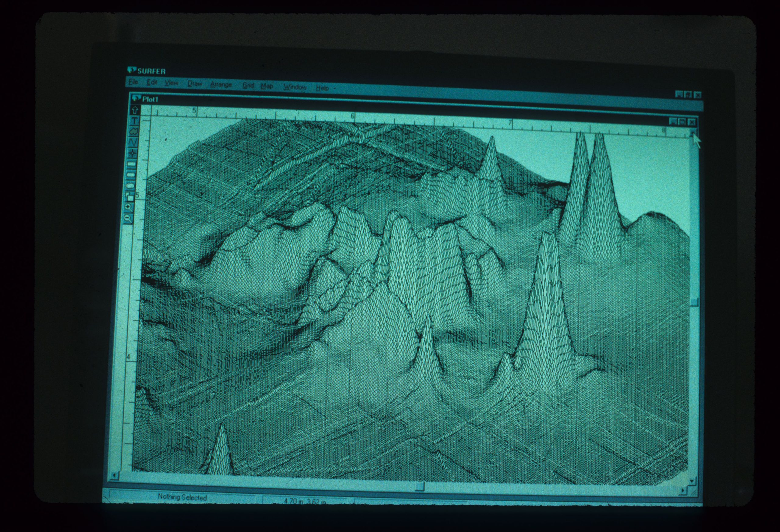780x532 pixels.
Task: Close the SURFER application window
Action: point(697,95)
